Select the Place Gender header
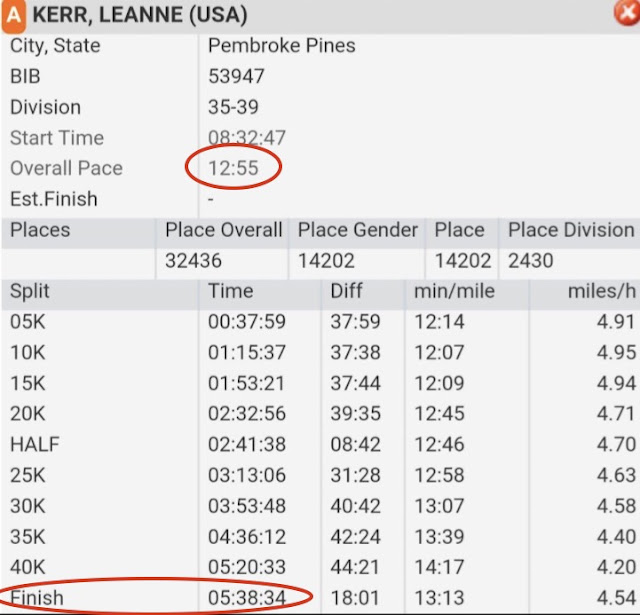 click(x=358, y=230)
